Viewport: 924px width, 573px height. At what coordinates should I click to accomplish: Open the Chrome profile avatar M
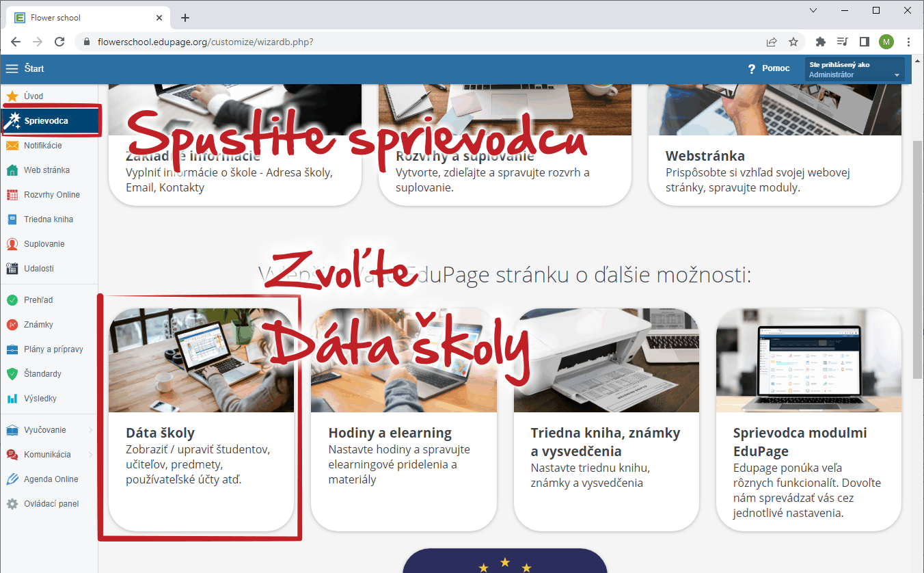[886, 42]
